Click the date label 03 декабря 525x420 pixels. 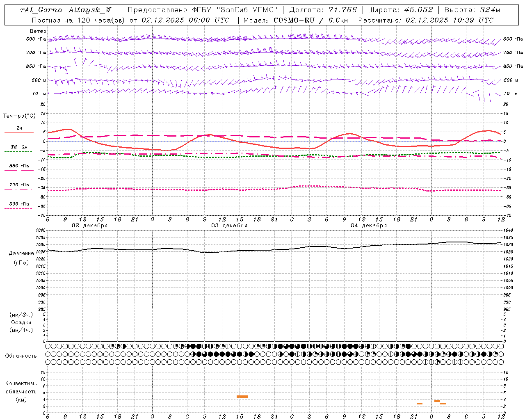coord(229,226)
